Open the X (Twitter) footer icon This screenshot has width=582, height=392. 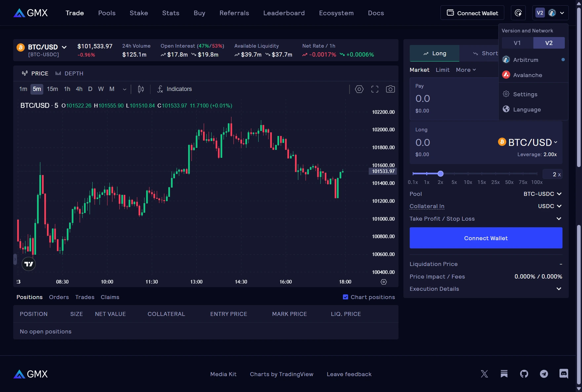click(484, 374)
